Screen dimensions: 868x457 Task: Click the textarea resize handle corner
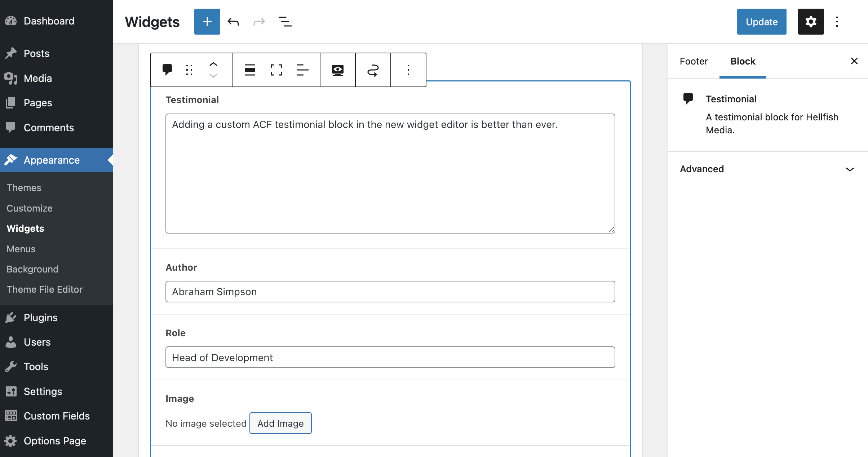(611, 230)
